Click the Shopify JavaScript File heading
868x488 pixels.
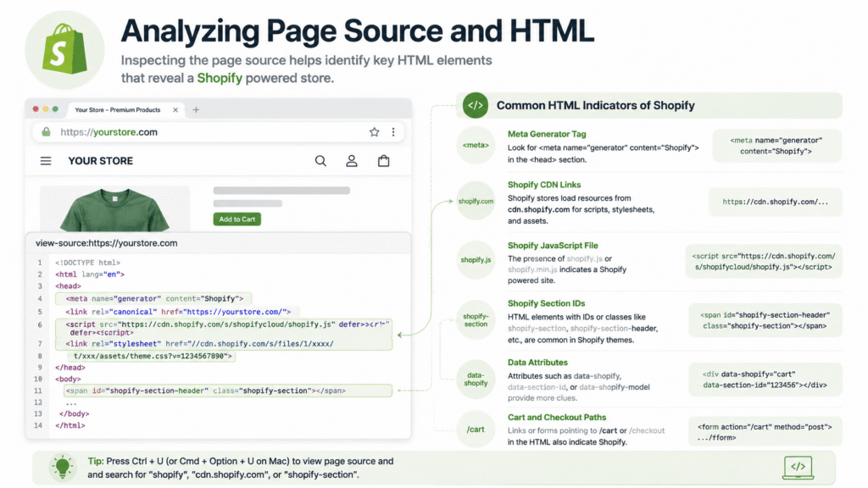pos(553,246)
